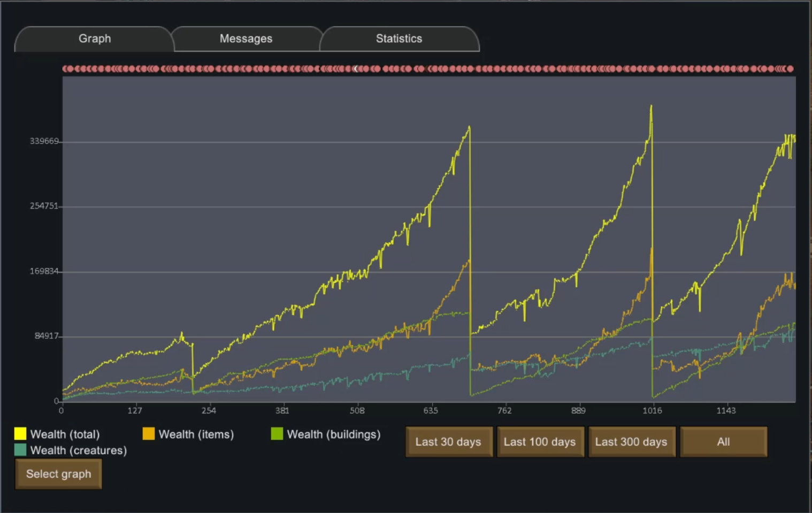The image size is (812, 513).
Task: Click the 339669 value on the vertical axis
Action: pyautogui.click(x=44, y=141)
